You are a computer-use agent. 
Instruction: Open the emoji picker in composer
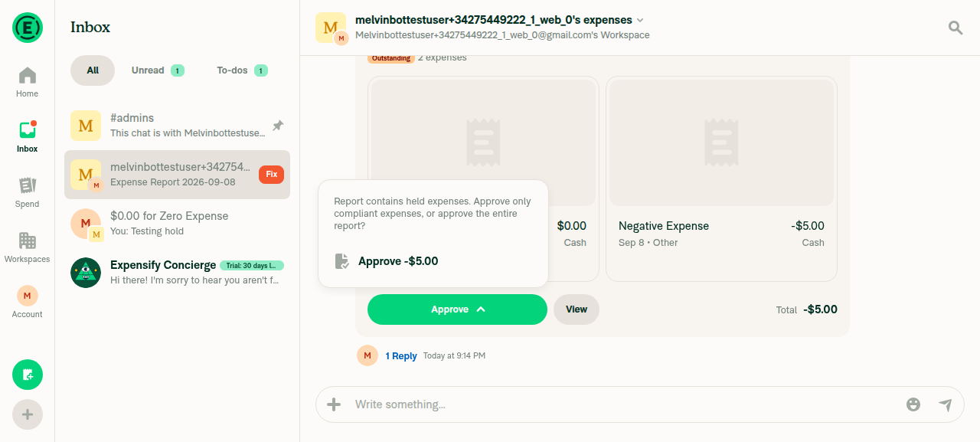pyautogui.click(x=913, y=404)
